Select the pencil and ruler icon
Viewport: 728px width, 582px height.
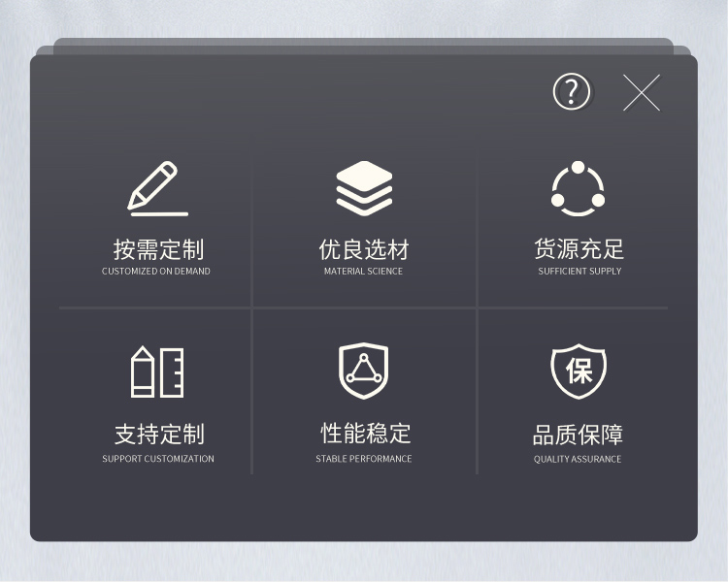click(x=157, y=372)
